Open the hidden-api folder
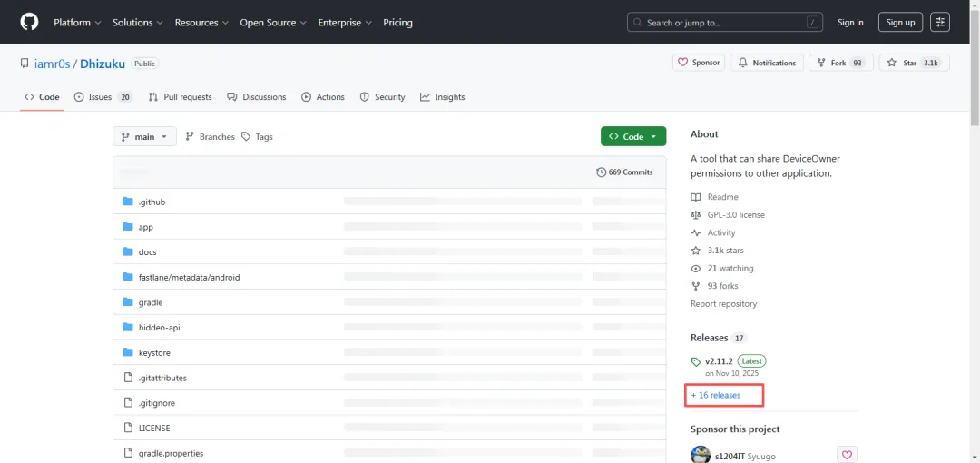 tap(160, 327)
